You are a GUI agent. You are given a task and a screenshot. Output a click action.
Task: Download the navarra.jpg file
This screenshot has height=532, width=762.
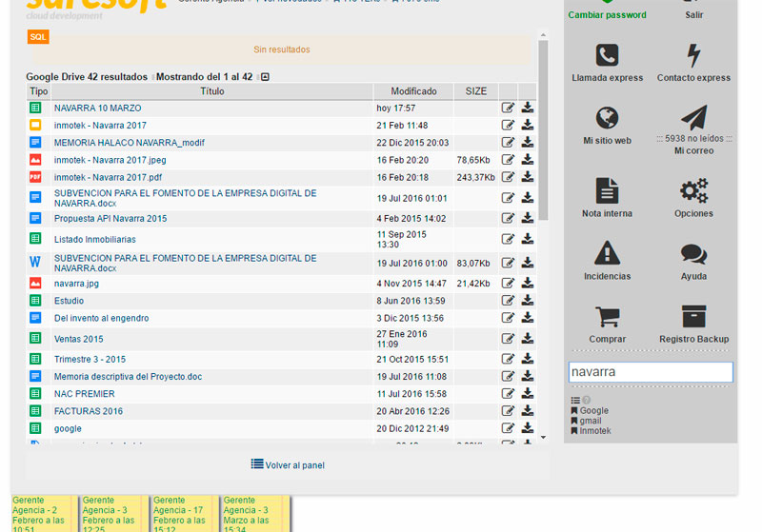(x=528, y=283)
